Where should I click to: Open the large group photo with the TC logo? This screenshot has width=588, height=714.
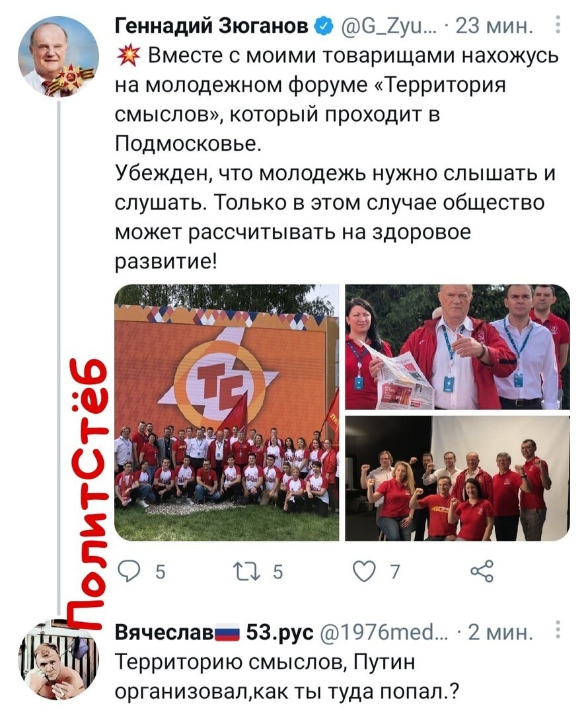227,413
